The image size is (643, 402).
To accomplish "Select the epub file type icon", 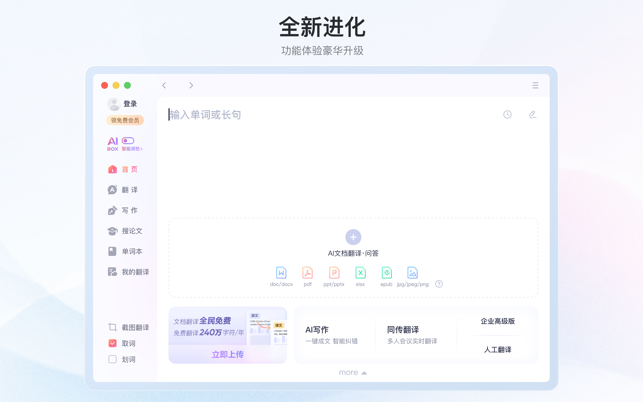I will point(386,273).
